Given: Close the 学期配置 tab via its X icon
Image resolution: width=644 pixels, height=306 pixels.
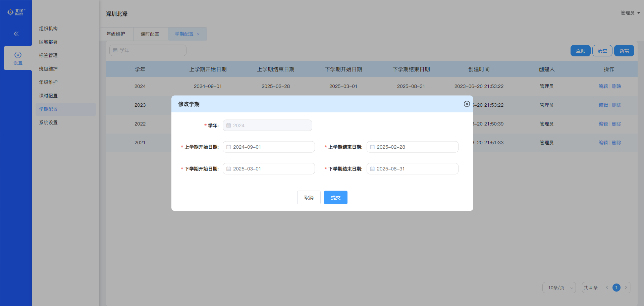Looking at the screenshot, I should 198,34.
